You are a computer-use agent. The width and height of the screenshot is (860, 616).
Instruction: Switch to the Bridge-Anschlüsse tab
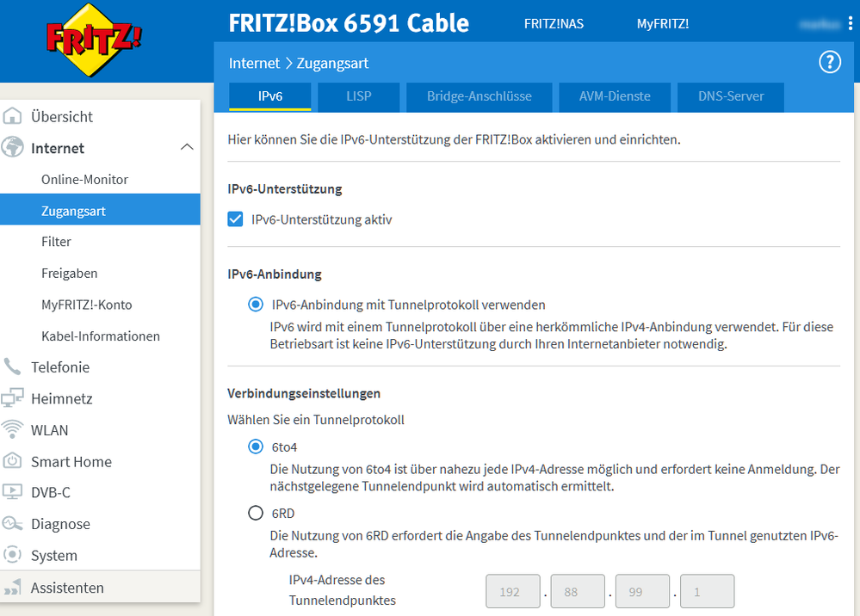479,96
